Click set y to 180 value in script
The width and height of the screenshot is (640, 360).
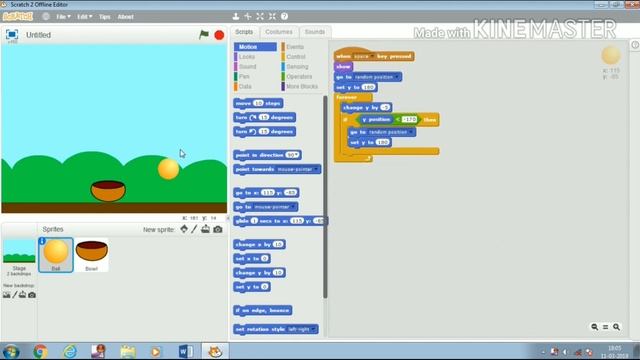[x=369, y=87]
